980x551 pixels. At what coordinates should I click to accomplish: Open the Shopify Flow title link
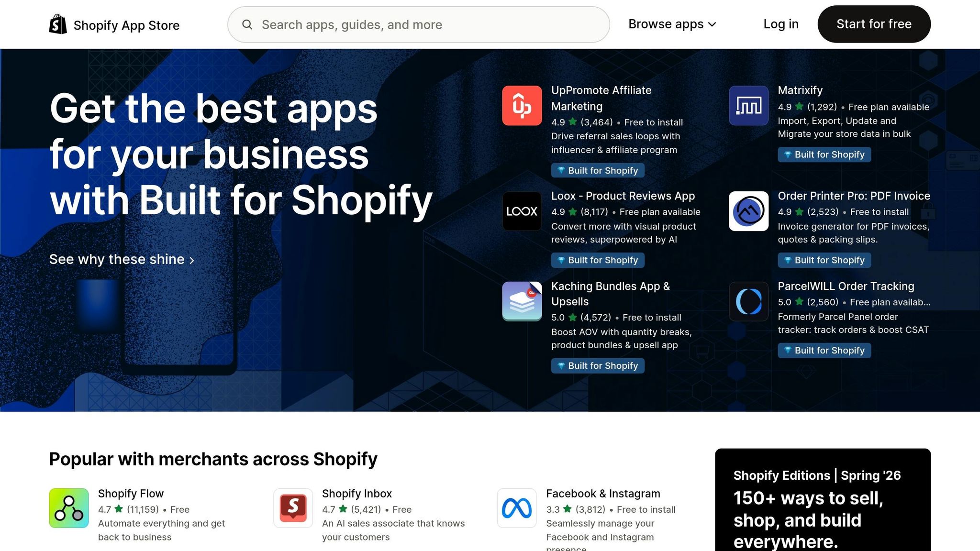click(x=131, y=493)
